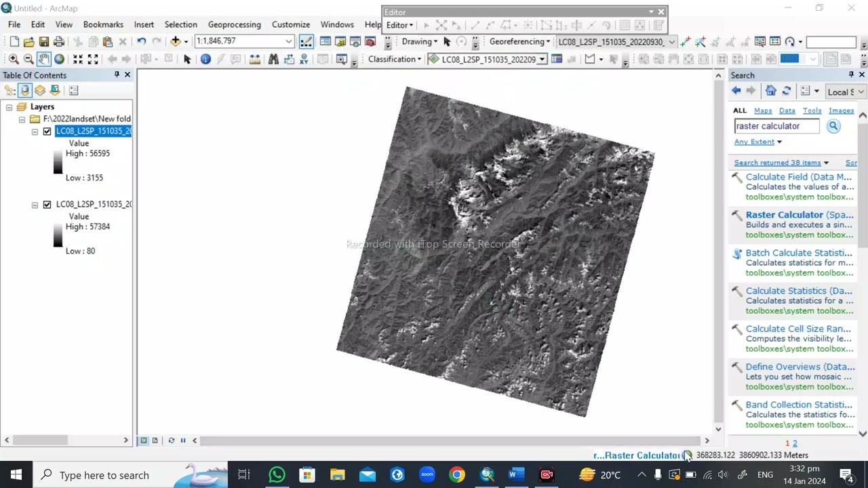868x488 pixels.
Task: Open the Editor dropdown menu
Action: pyautogui.click(x=399, y=25)
